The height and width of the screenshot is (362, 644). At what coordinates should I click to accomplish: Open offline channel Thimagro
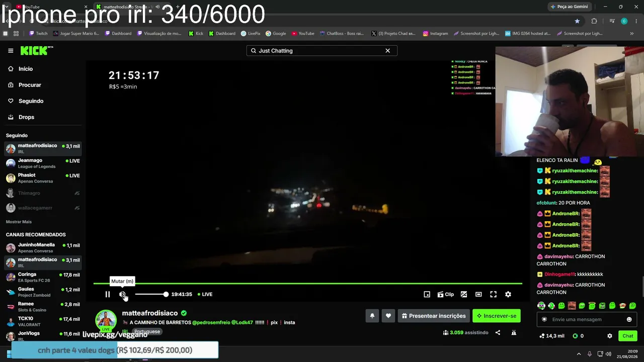tap(43, 193)
